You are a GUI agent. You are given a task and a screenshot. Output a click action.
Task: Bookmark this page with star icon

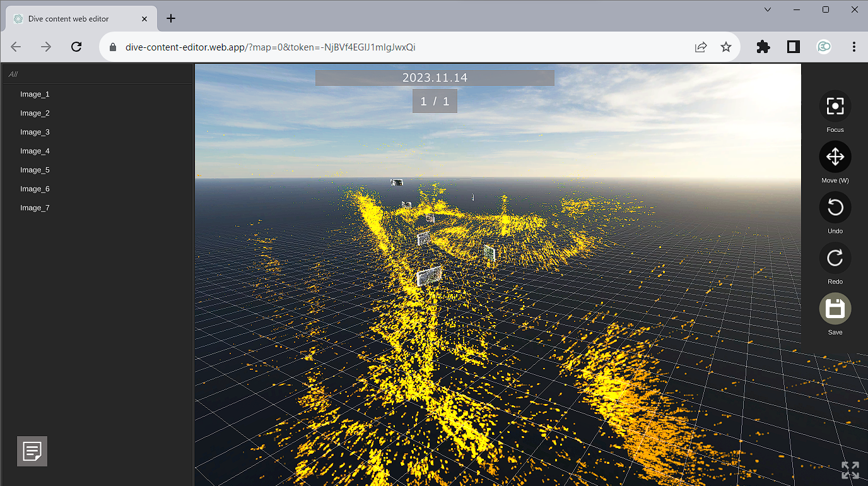[x=726, y=47]
